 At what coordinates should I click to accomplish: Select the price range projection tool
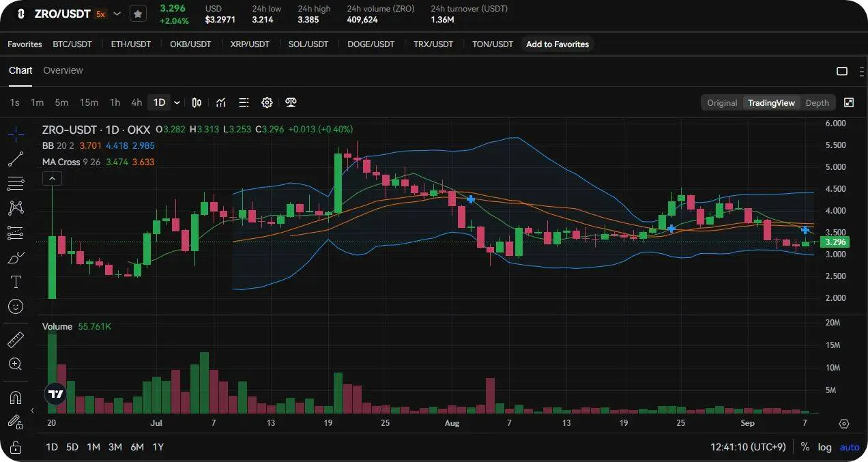pyautogui.click(x=16, y=233)
